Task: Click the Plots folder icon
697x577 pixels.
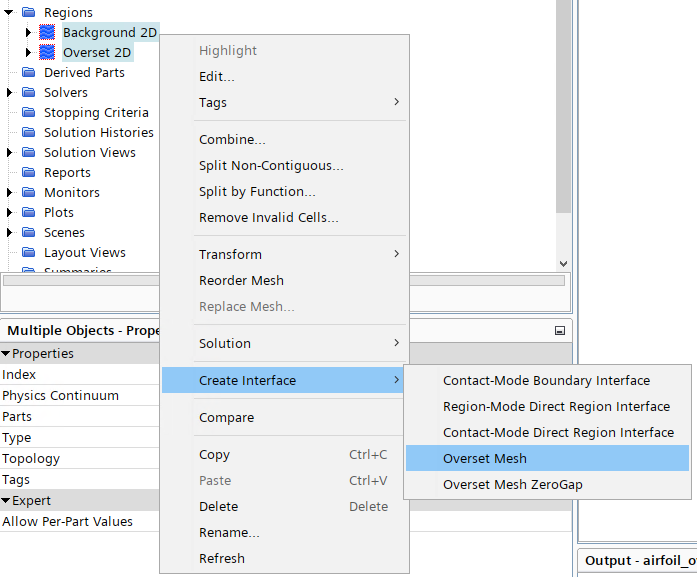Action: coord(28,212)
